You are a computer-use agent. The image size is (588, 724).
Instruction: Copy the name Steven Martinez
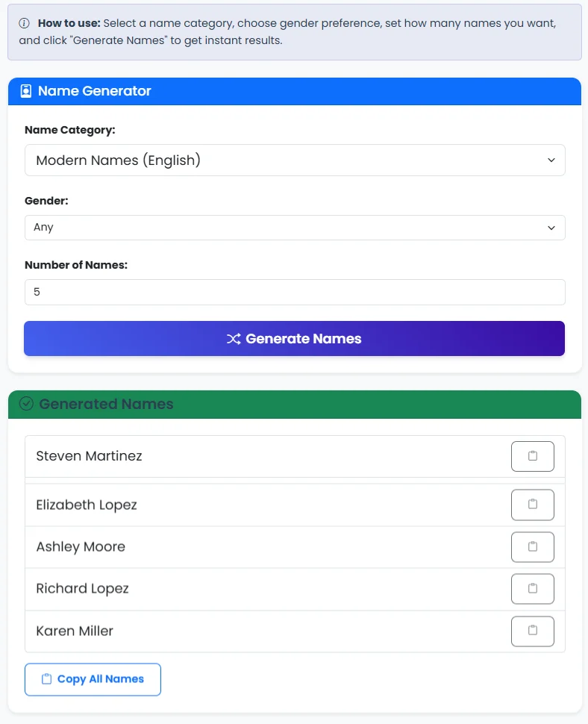532,456
